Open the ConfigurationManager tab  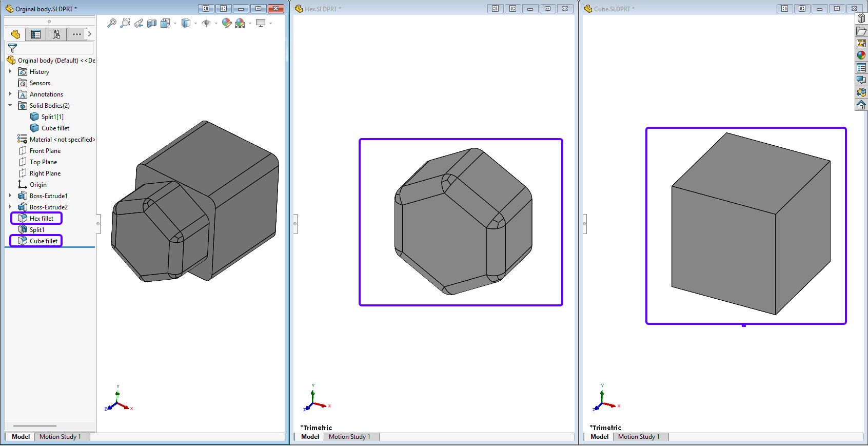point(56,34)
